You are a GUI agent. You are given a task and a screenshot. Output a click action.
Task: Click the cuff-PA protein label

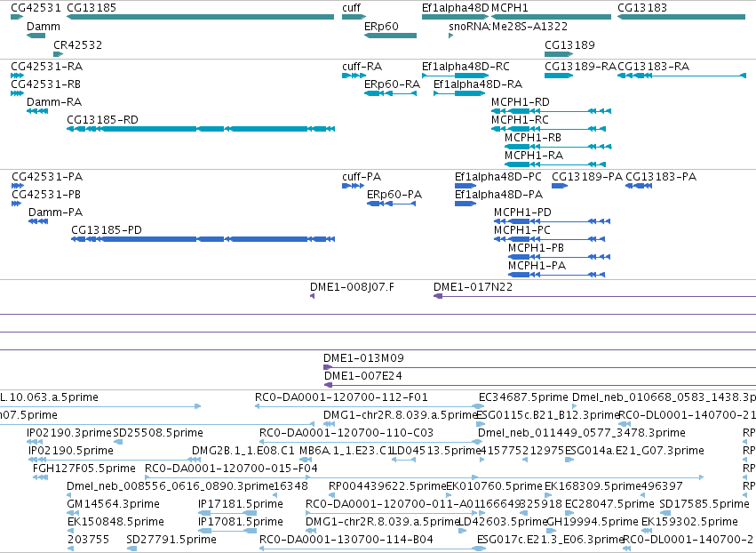[362, 177]
